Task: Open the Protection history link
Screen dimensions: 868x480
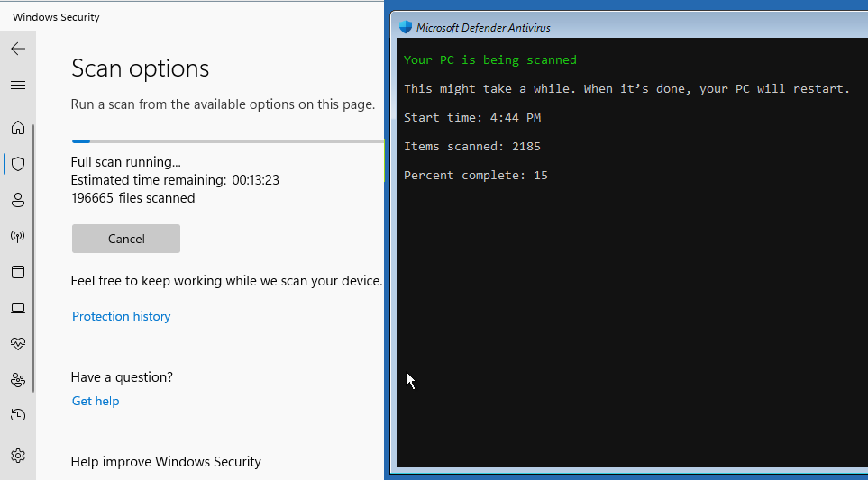Action: tap(122, 316)
